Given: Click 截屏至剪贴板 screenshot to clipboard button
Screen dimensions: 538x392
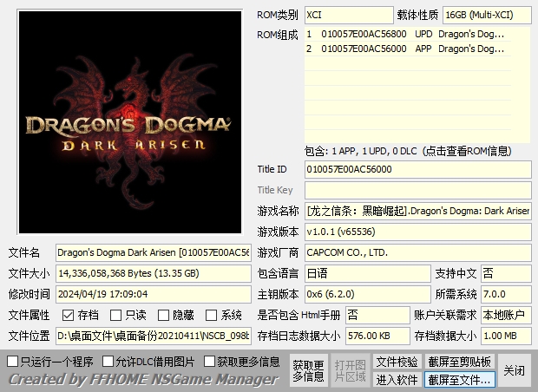Looking at the screenshot, I should [x=460, y=361].
